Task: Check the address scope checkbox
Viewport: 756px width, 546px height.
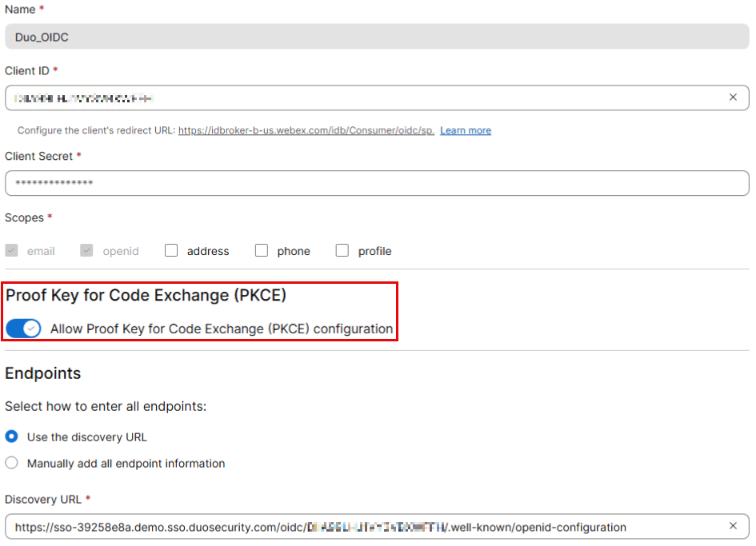Action: pos(171,251)
